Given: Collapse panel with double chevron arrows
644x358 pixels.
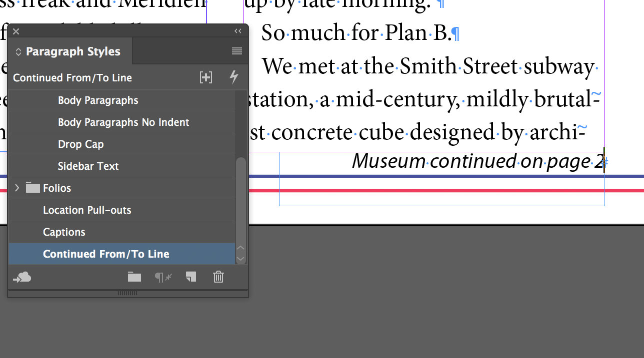Looking at the screenshot, I should [x=238, y=31].
